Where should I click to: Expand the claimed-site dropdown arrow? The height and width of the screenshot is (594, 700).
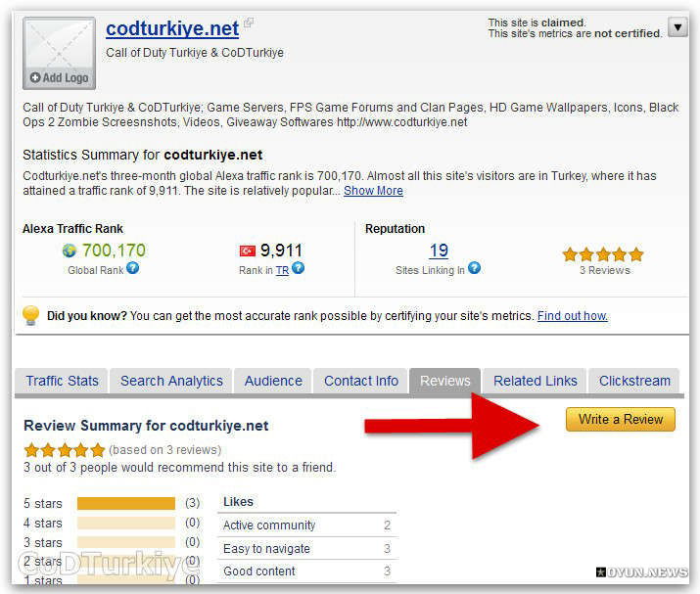tap(677, 27)
